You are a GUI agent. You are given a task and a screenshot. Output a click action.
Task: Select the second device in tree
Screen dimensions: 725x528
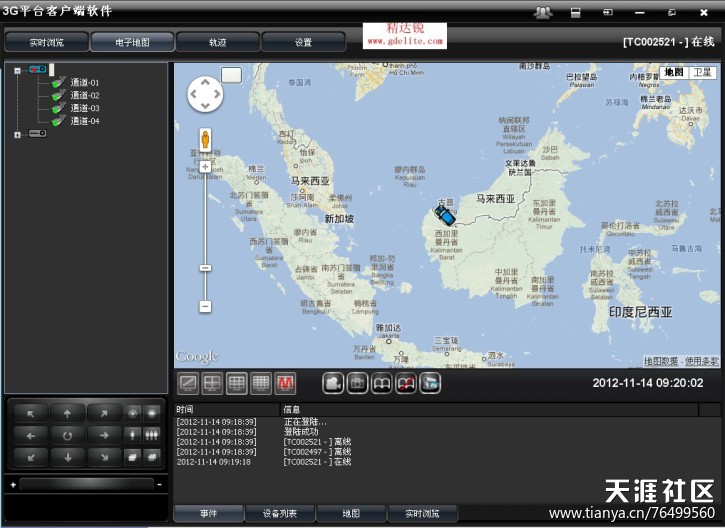pyautogui.click(x=37, y=133)
